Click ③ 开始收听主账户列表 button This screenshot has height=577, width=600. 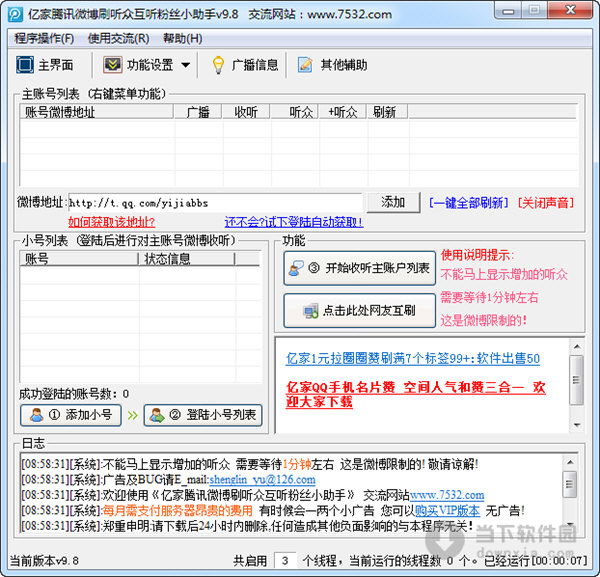click(360, 268)
